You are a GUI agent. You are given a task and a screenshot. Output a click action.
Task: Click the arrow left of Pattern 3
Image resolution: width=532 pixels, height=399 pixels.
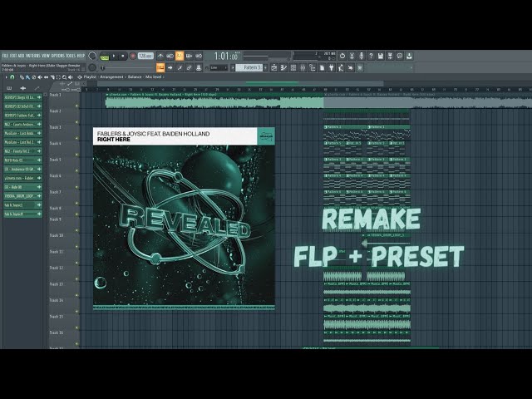point(233,68)
